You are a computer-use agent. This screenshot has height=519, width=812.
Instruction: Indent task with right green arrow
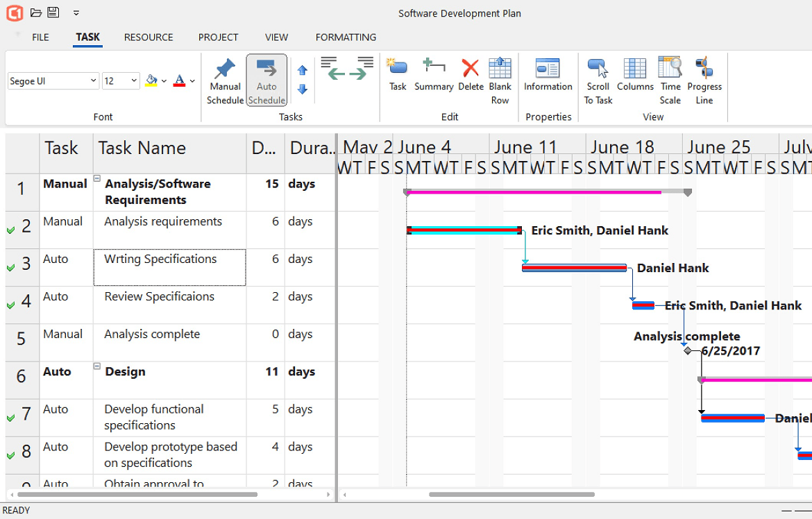(x=361, y=69)
